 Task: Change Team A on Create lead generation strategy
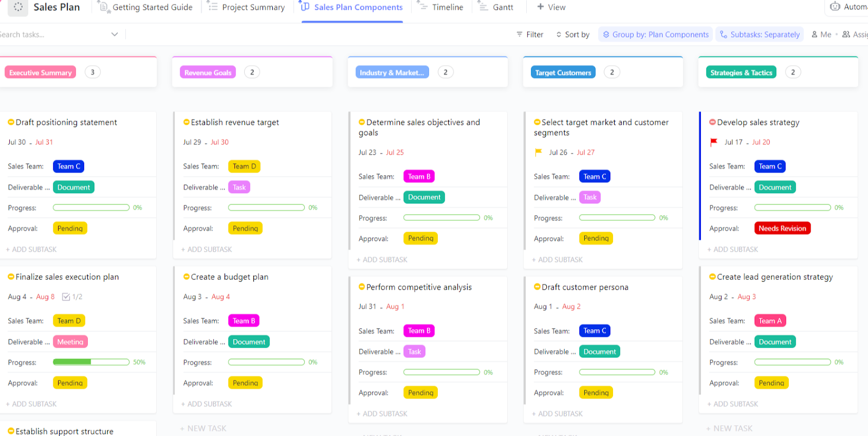(x=770, y=321)
